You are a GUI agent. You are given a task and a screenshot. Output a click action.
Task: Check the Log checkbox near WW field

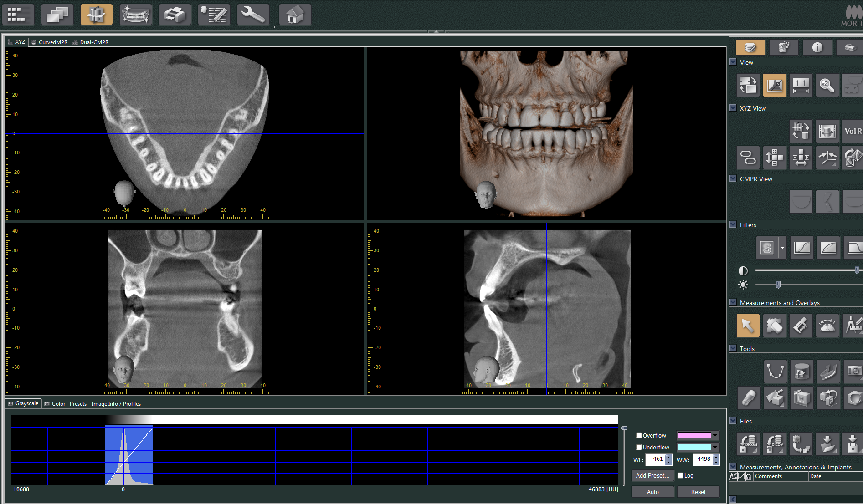681,475
